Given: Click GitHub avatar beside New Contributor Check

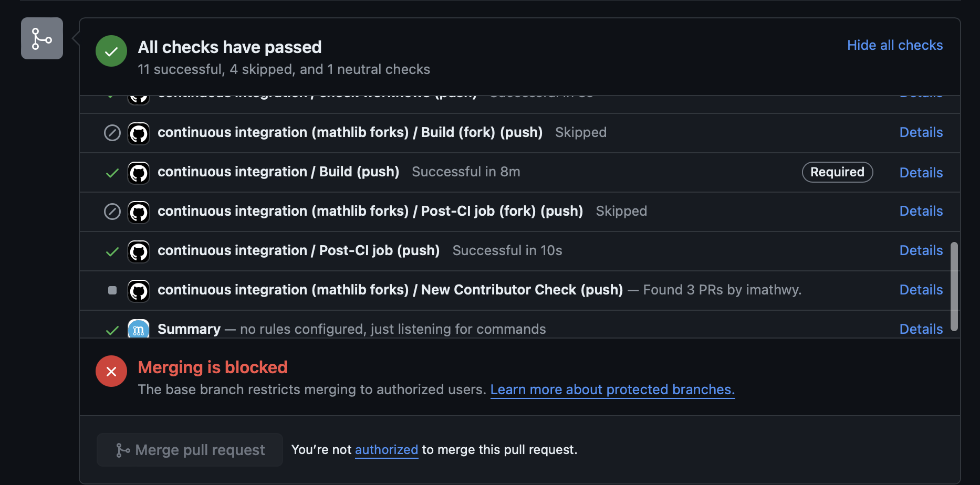Looking at the screenshot, I should click(139, 291).
